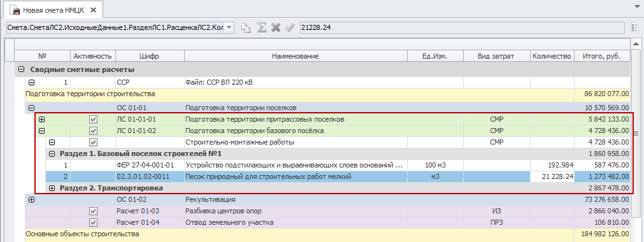Select the ФЕР 27-04-001-01 cell
Viewport: 644px width, 242px height.
pos(150,166)
